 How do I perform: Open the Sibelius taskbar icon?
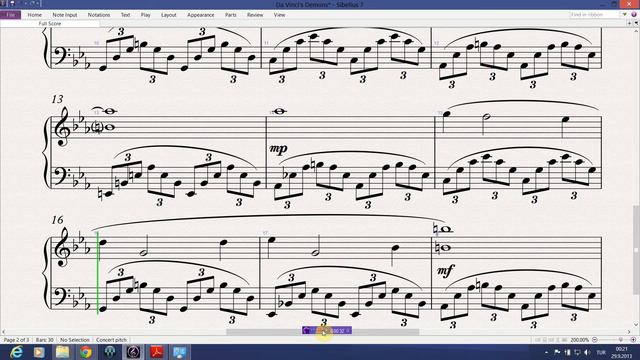pyautogui.click(x=133, y=352)
